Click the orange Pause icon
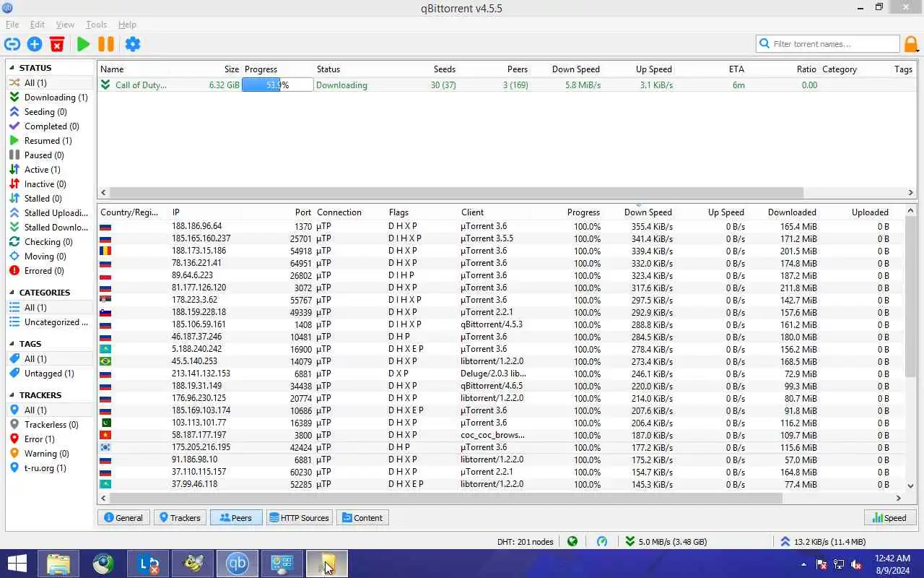 point(106,44)
